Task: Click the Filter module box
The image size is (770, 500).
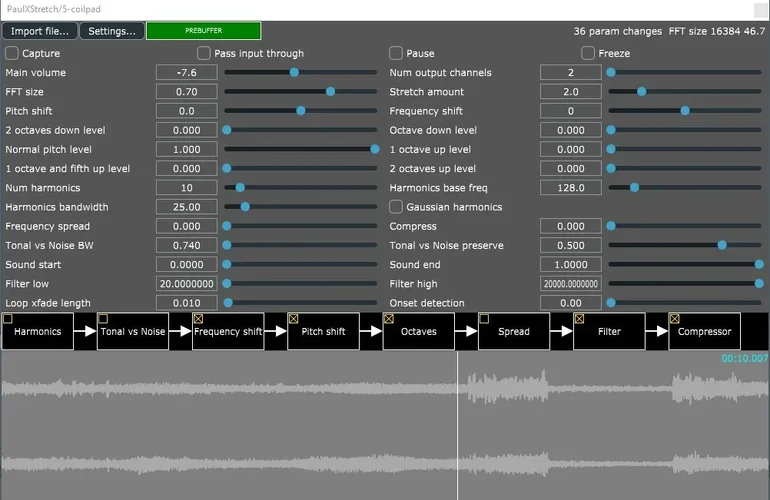Action: 609,332
